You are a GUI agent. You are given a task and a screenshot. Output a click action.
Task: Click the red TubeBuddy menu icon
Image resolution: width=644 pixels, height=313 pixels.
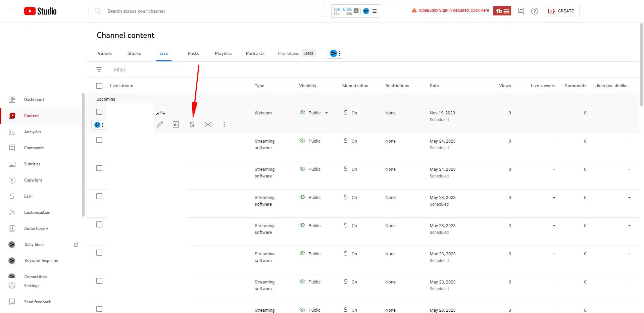tap(502, 11)
